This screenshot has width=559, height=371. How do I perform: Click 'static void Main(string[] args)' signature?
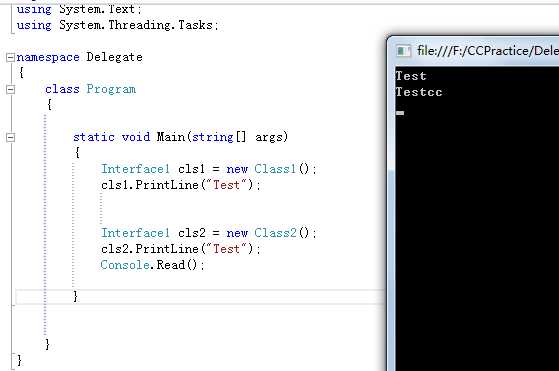pos(180,137)
